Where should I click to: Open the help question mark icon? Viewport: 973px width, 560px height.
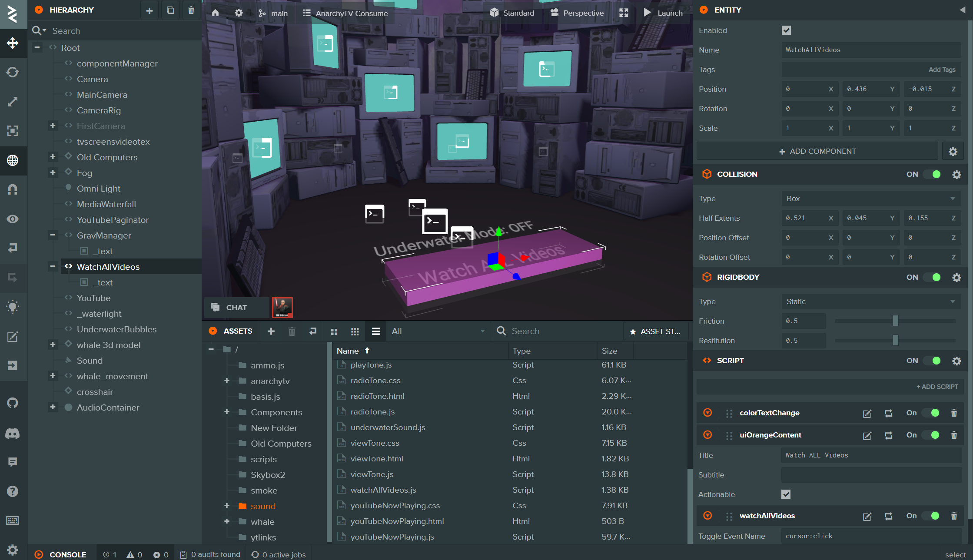(x=13, y=491)
